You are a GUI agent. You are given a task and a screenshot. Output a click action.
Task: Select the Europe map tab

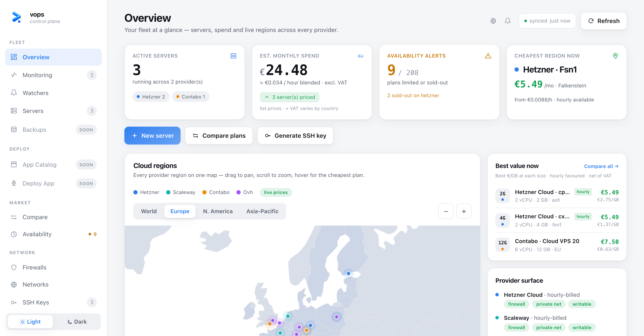tap(180, 211)
